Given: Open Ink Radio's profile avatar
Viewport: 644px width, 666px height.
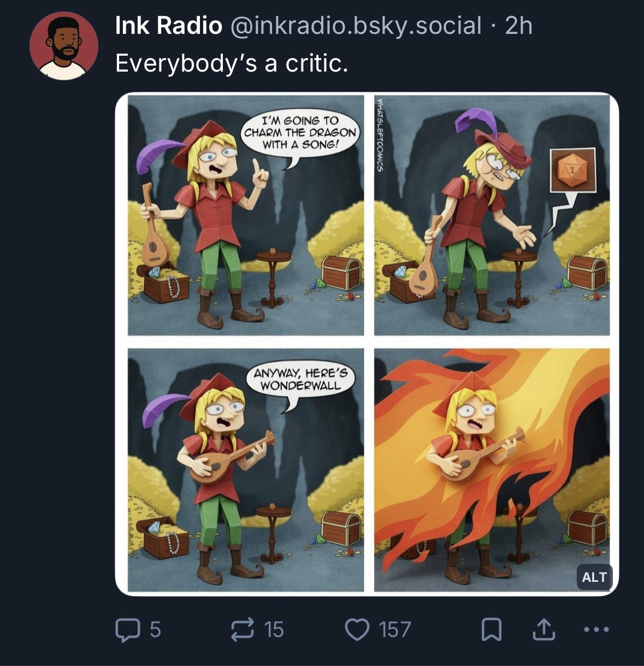Looking at the screenshot, I should click(x=63, y=45).
